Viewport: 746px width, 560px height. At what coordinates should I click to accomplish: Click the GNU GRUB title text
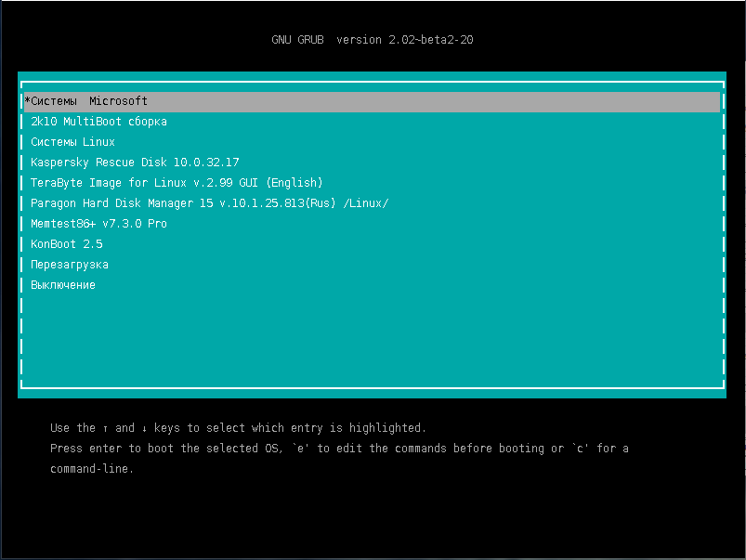tap(297, 40)
